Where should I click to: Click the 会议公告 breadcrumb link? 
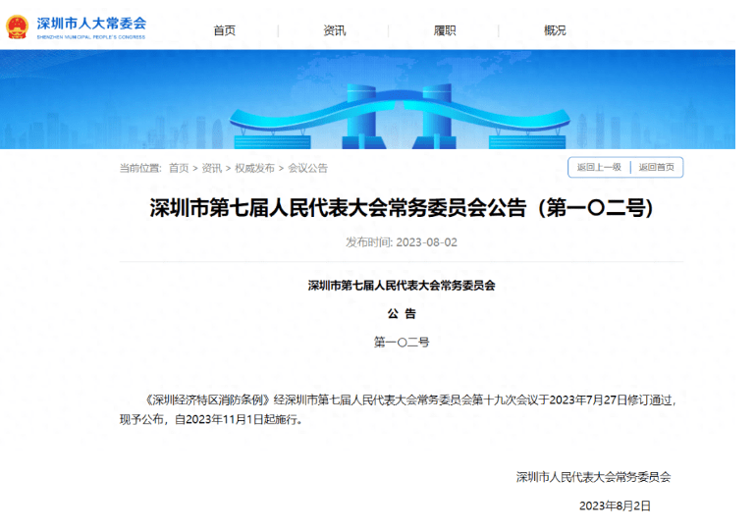coord(307,168)
